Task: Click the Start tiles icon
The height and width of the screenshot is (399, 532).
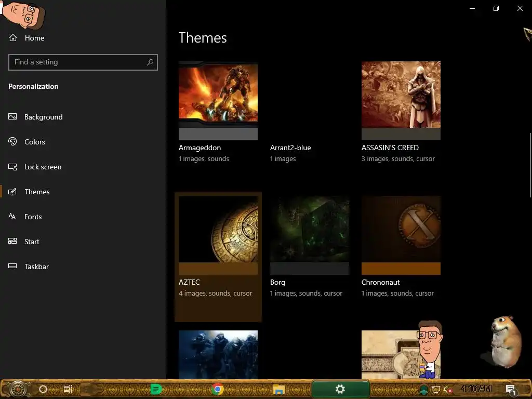Action: [x=12, y=241]
